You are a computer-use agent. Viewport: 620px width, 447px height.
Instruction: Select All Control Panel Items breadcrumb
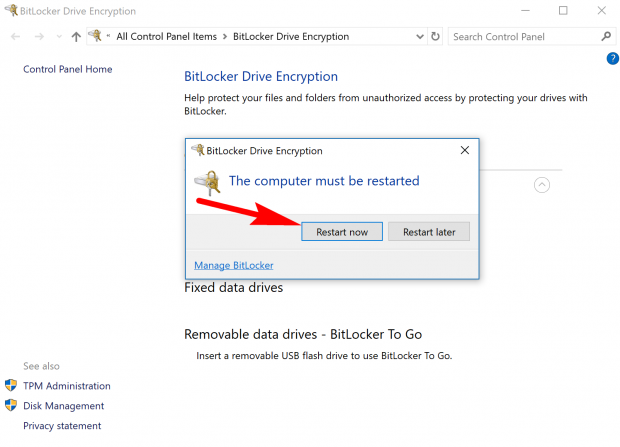point(166,36)
